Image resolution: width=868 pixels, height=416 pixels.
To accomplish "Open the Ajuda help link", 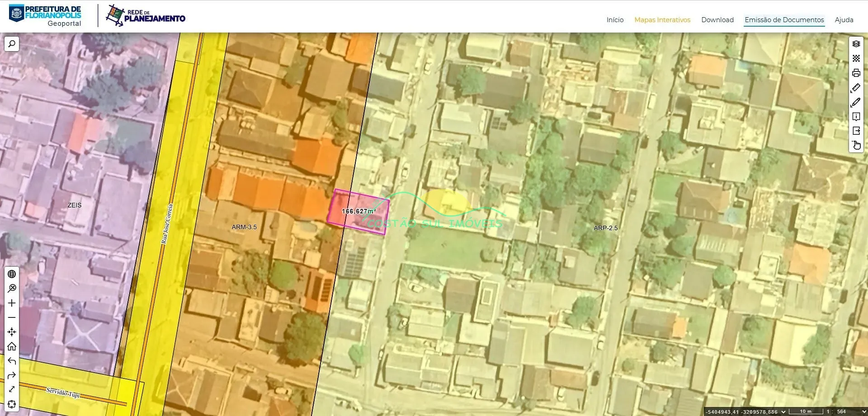I will pos(844,20).
